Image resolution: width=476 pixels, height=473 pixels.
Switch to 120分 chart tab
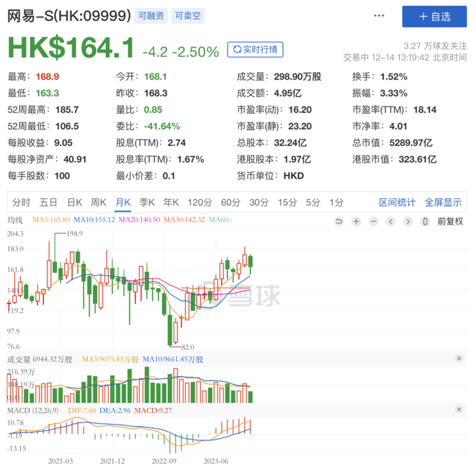(199, 202)
